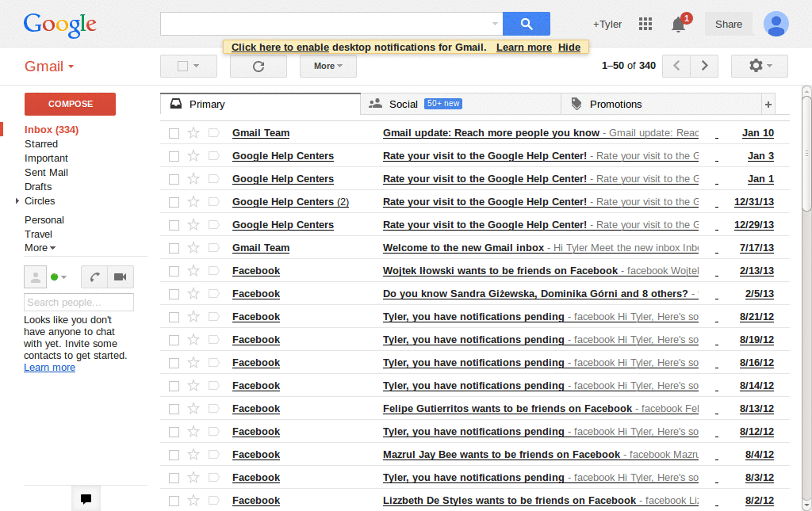Select the 7/17/13 Gmail Team email checkbox
Viewport: 812px width, 511px height.
pyautogui.click(x=174, y=248)
